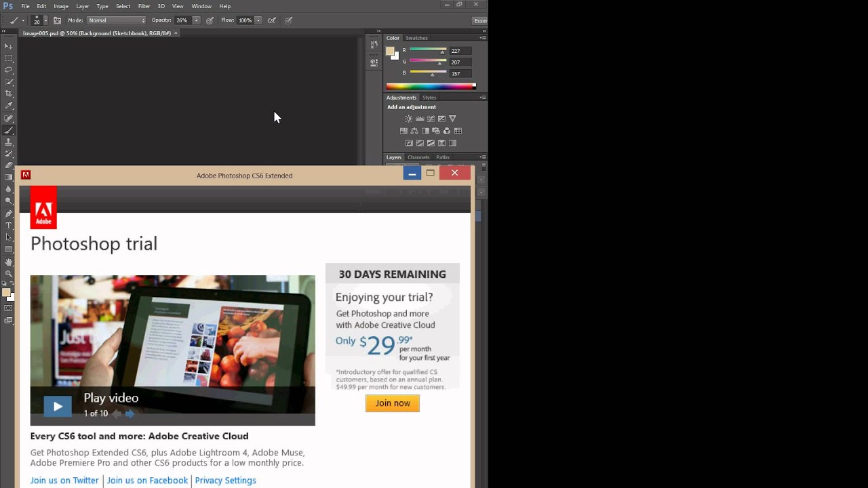This screenshot has height=488, width=868.
Task: Change the screen mode
Action: point(9,321)
